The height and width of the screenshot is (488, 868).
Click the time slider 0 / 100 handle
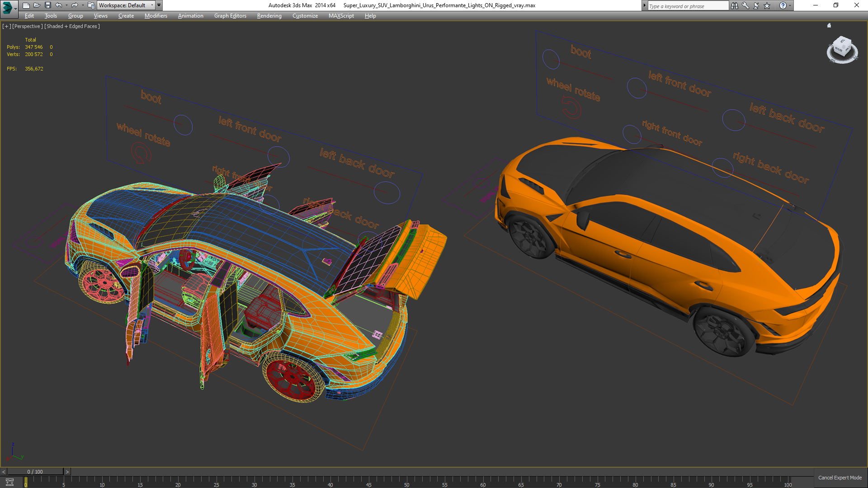click(x=35, y=472)
